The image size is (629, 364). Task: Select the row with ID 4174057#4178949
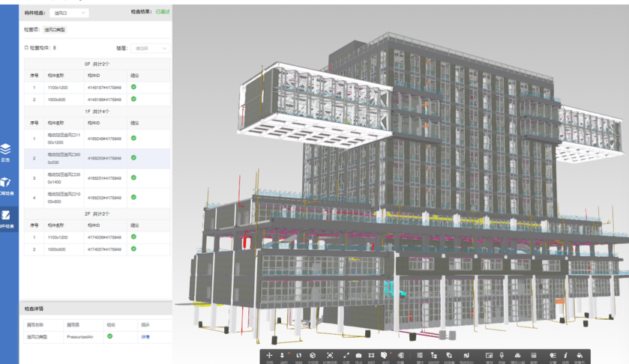coord(104,249)
